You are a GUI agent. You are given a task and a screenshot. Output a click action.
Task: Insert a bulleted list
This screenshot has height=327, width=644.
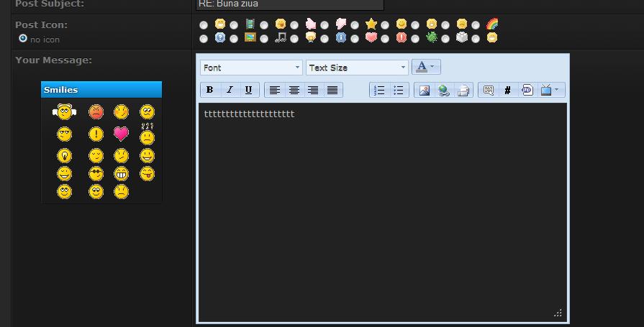pyautogui.click(x=399, y=90)
